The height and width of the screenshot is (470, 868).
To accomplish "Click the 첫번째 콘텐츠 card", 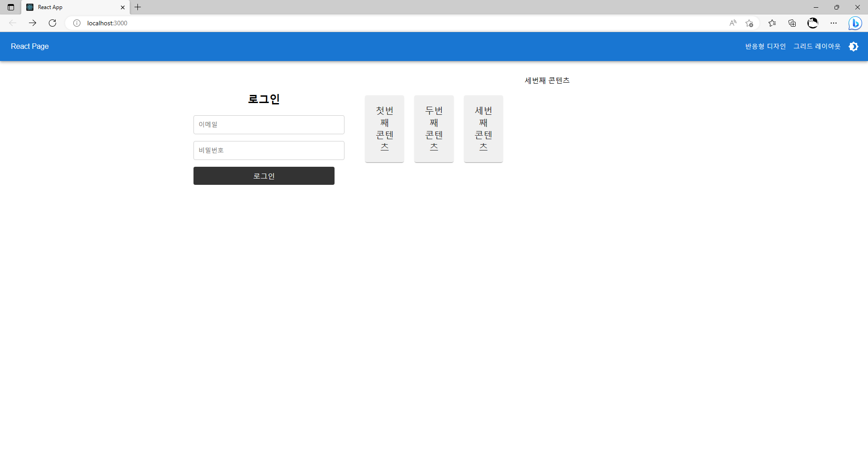I will click(x=384, y=129).
